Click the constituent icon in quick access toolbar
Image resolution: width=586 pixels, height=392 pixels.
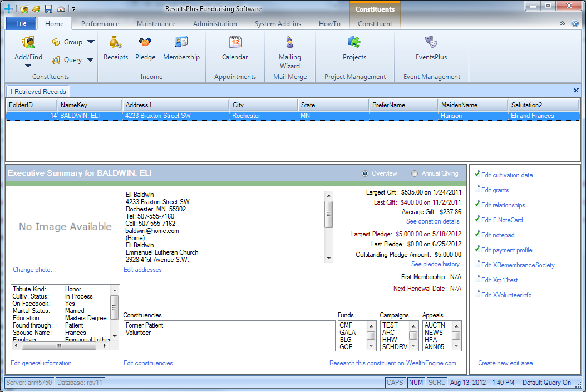pyautogui.click(x=24, y=8)
